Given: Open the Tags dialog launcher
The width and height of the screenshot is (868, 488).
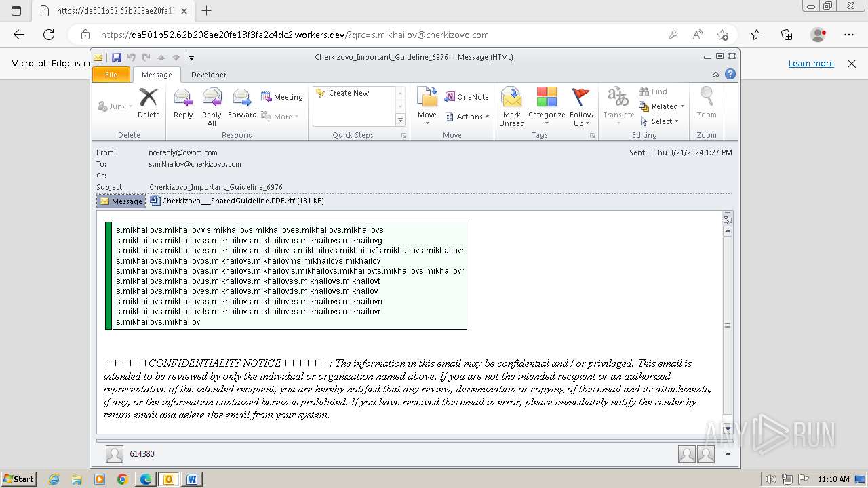Looking at the screenshot, I should [x=592, y=136].
